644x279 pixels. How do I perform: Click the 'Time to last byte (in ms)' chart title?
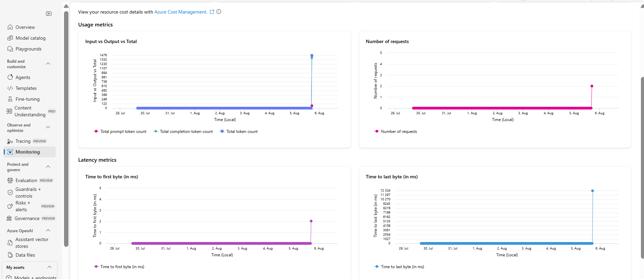pyautogui.click(x=392, y=177)
